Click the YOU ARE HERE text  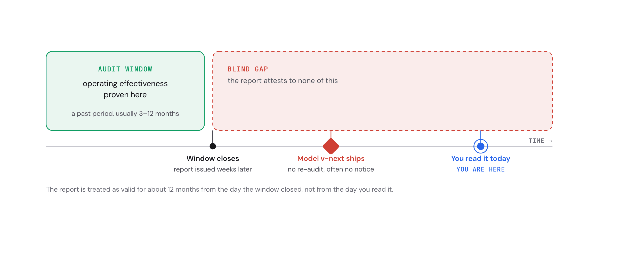[480, 169]
